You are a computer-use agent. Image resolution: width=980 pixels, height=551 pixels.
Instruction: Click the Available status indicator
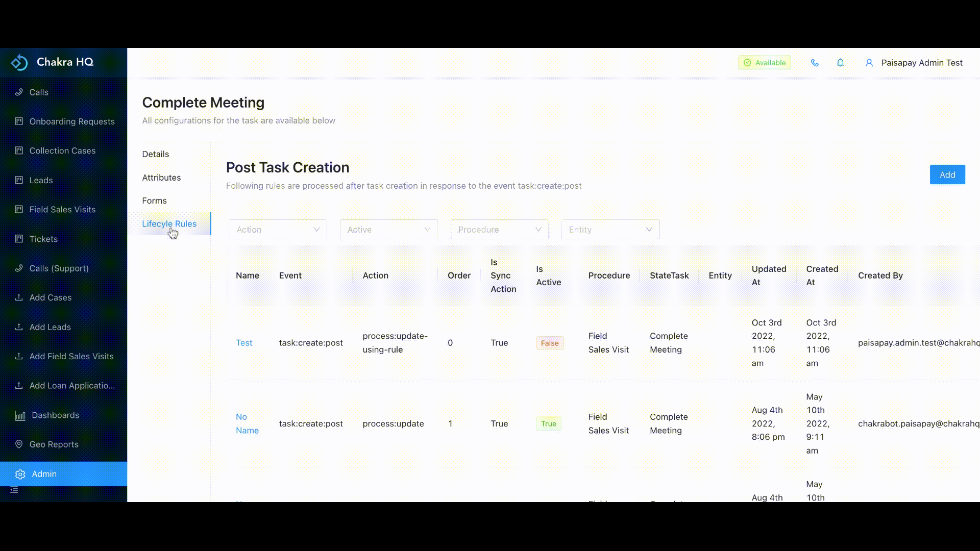coord(764,62)
